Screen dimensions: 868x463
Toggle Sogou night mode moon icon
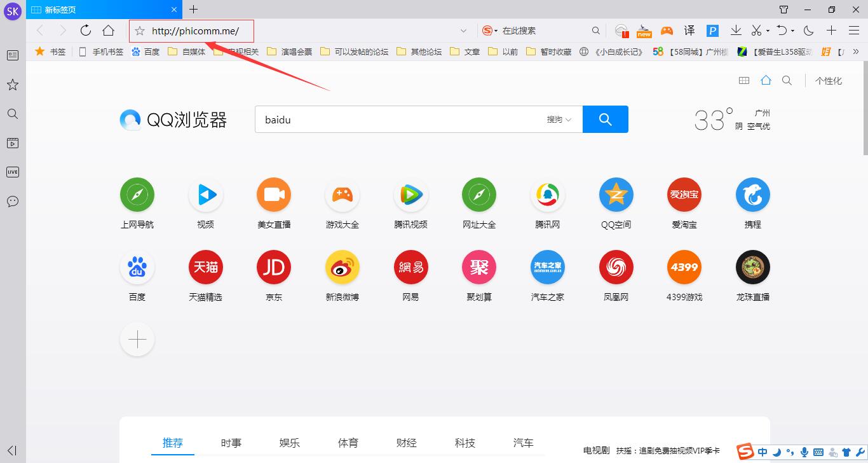point(777,452)
